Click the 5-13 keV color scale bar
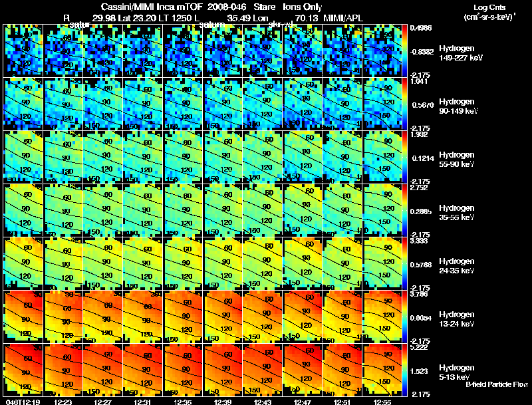 [x=405, y=370]
